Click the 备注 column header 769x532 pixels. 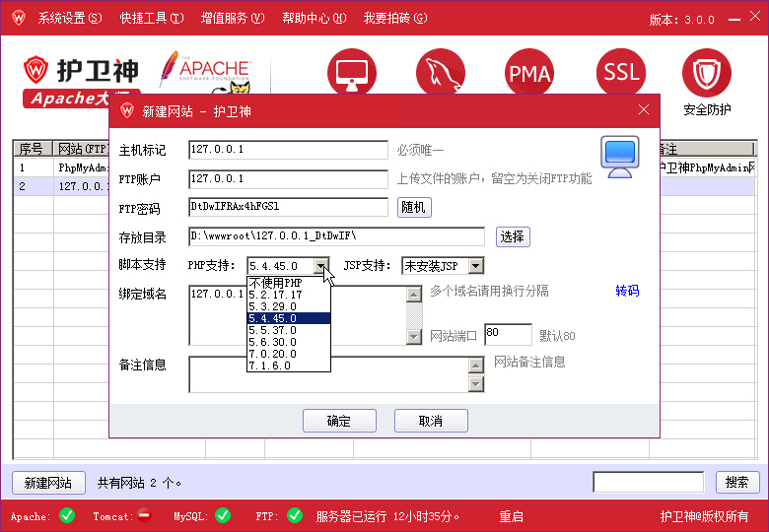(706, 149)
